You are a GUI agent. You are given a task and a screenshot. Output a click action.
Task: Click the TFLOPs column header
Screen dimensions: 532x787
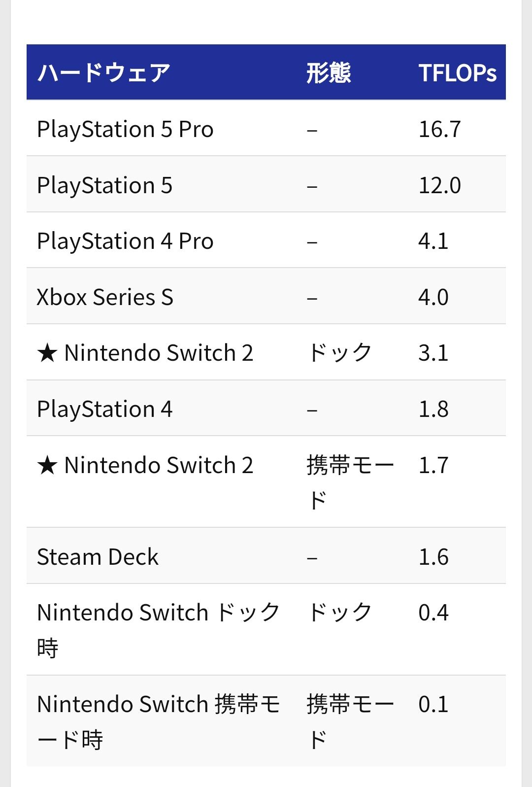click(x=457, y=73)
